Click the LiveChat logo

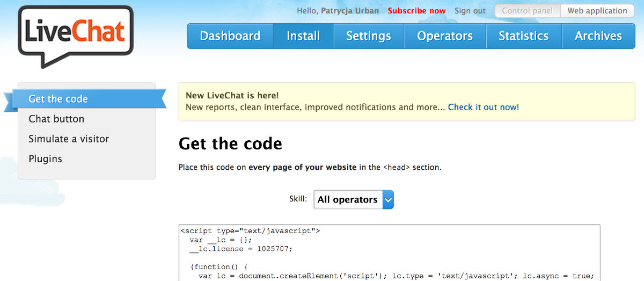pos(75,36)
